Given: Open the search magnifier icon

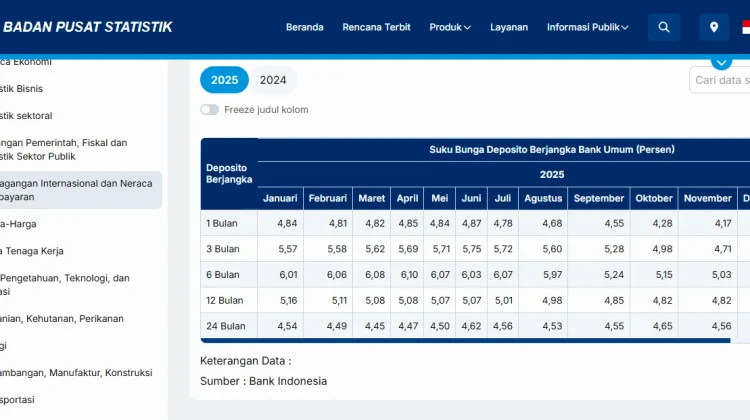Looking at the screenshot, I should pyautogui.click(x=664, y=27).
